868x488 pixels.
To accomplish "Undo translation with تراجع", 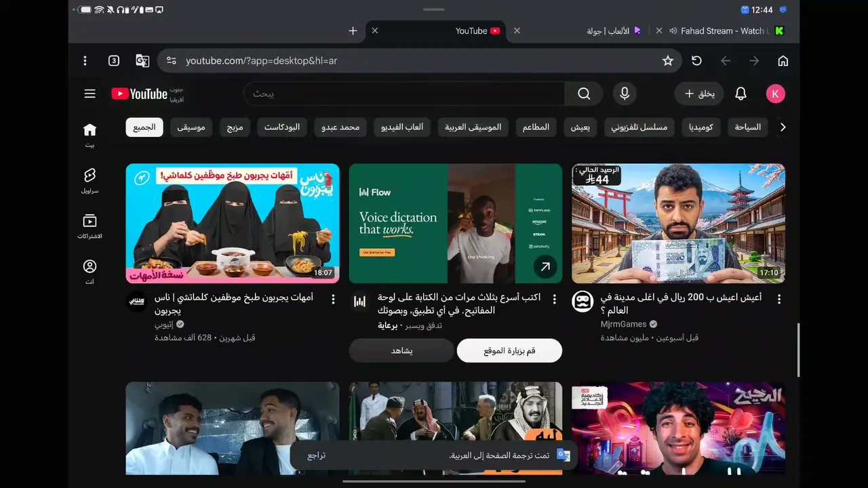I will tap(317, 455).
